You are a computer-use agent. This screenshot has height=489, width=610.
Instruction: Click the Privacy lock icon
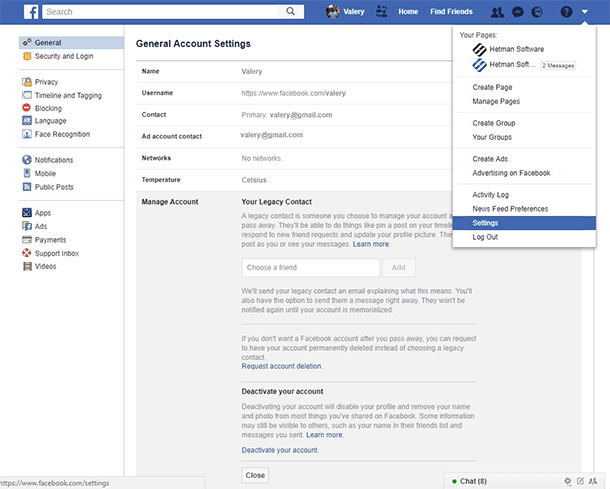click(27, 82)
